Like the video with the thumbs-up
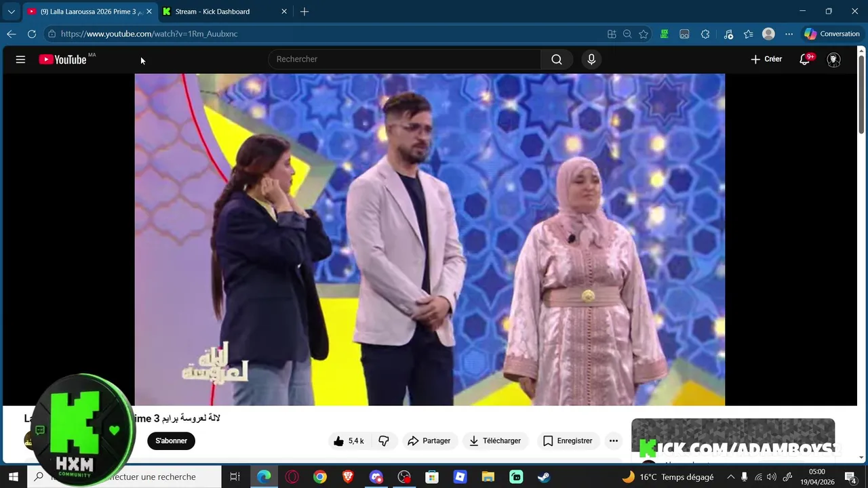The height and width of the screenshot is (488, 868). click(x=349, y=441)
